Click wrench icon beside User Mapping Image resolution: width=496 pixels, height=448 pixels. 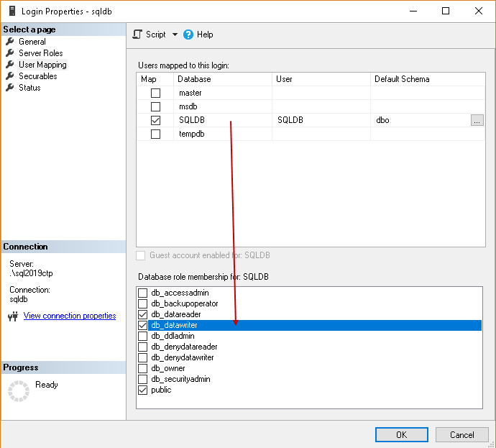[10, 65]
